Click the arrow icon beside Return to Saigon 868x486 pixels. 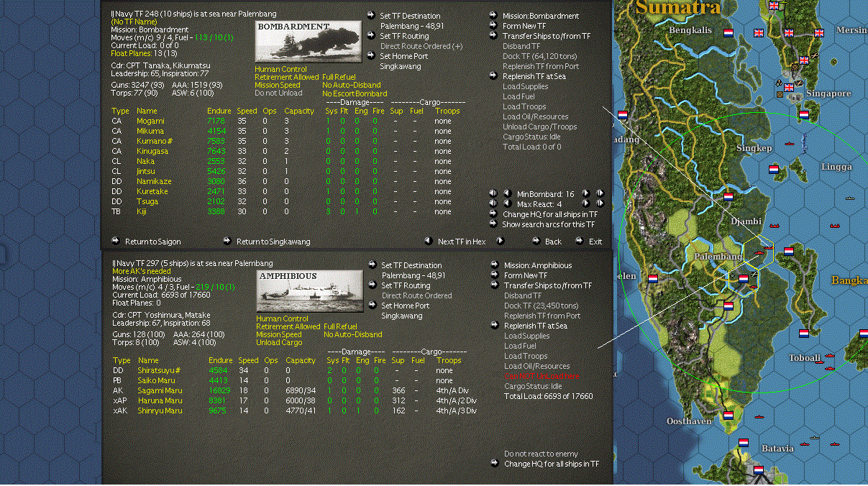pyautogui.click(x=116, y=241)
